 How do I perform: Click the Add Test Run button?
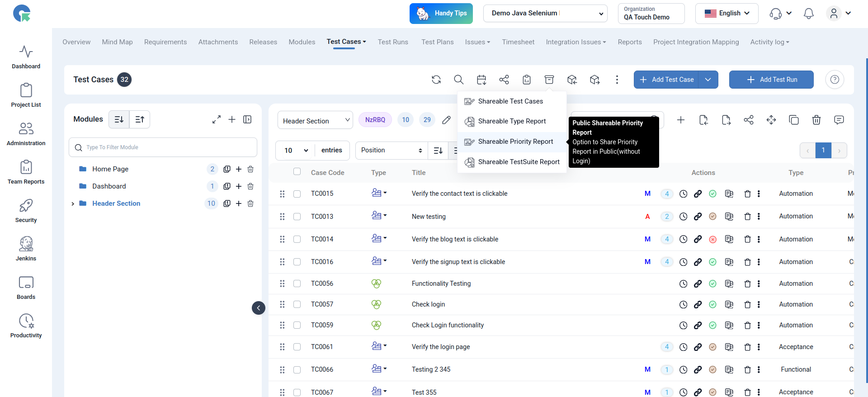(x=771, y=80)
